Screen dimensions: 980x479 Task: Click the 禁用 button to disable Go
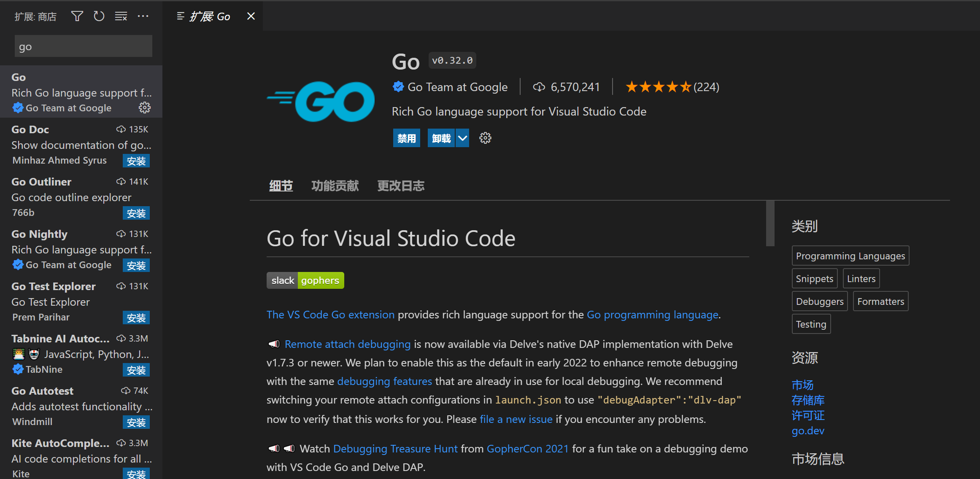pos(406,138)
